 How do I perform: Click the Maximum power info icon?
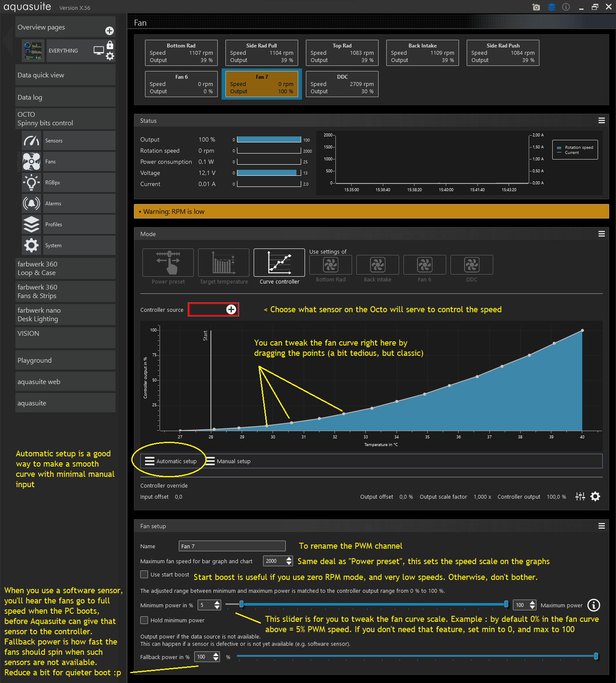(x=594, y=605)
